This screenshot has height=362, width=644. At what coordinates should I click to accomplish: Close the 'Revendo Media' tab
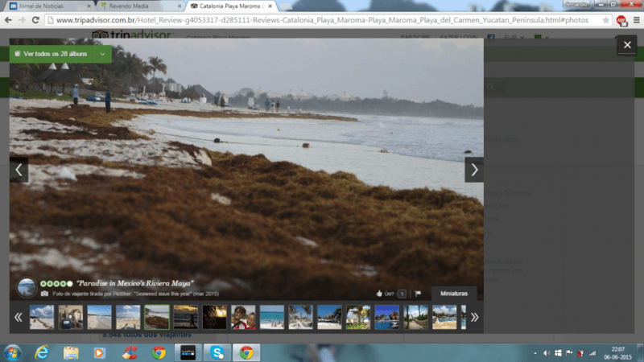tap(179, 6)
